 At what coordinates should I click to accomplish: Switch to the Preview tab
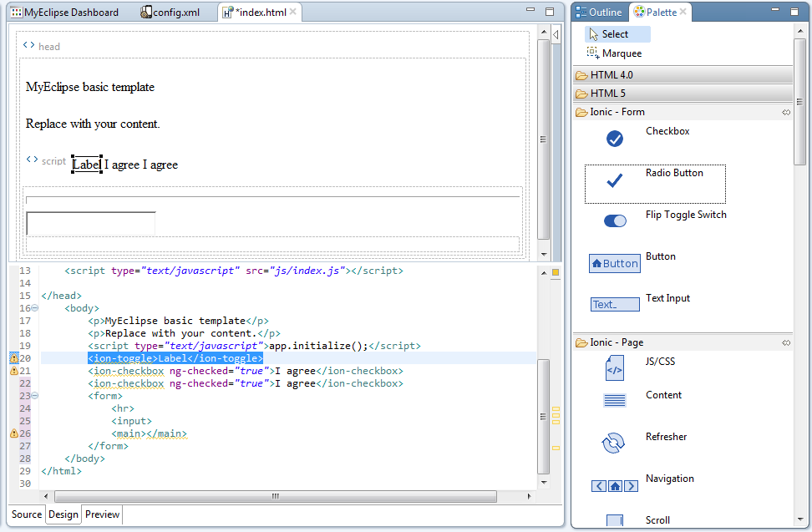pos(103,514)
